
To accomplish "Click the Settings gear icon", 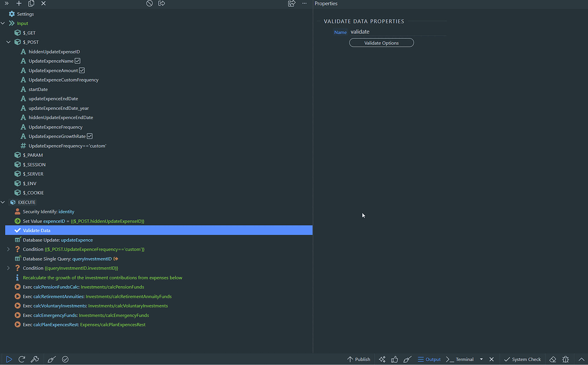I will 11,14.
